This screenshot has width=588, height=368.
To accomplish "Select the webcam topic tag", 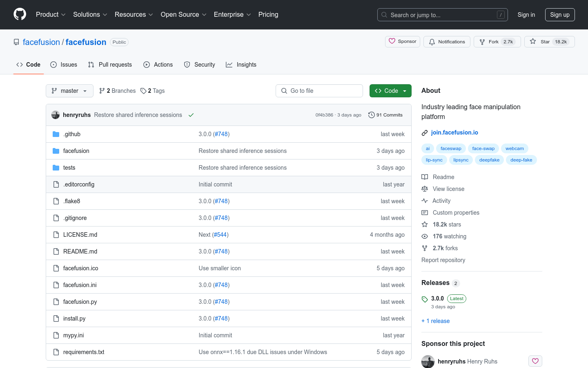I will click(x=514, y=148).
